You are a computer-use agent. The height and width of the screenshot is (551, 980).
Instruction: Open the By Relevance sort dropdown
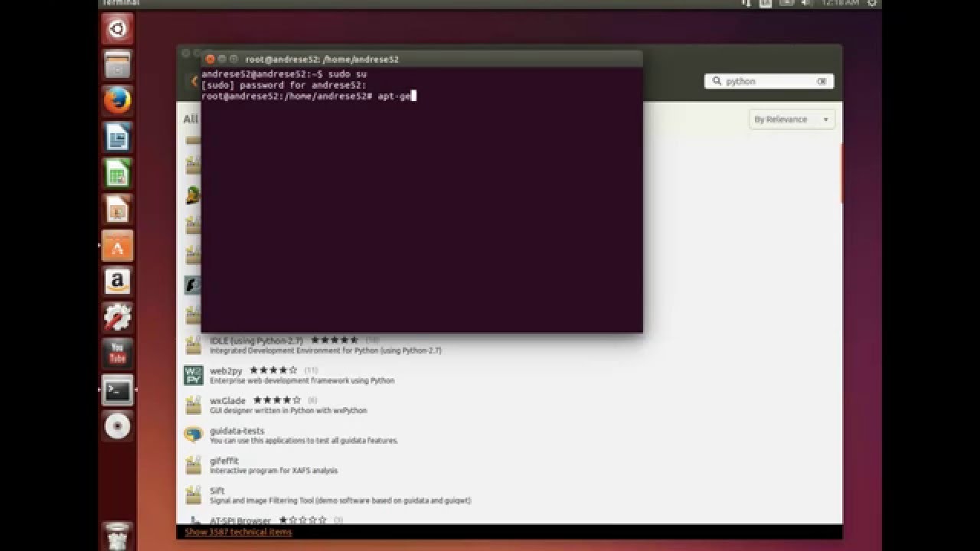(x=792, y=119)
